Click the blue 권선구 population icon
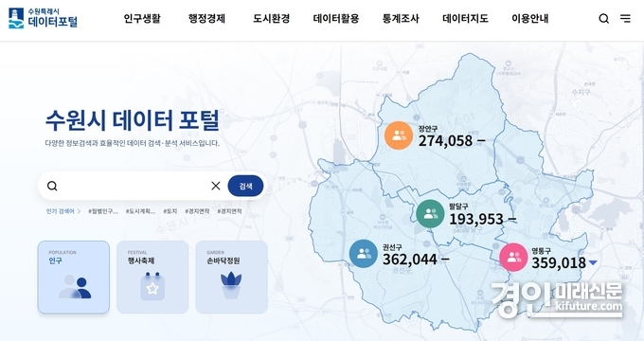 tap(364, 254)
